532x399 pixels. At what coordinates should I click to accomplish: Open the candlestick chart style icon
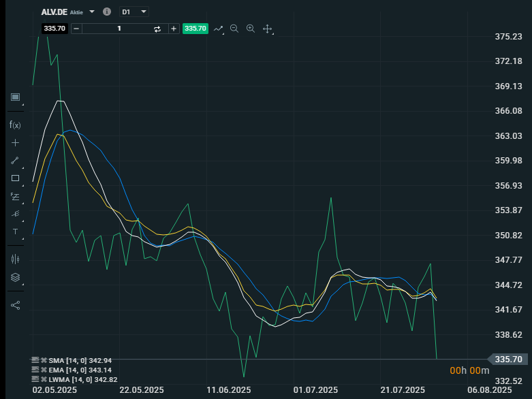click(x=15, y=259)
